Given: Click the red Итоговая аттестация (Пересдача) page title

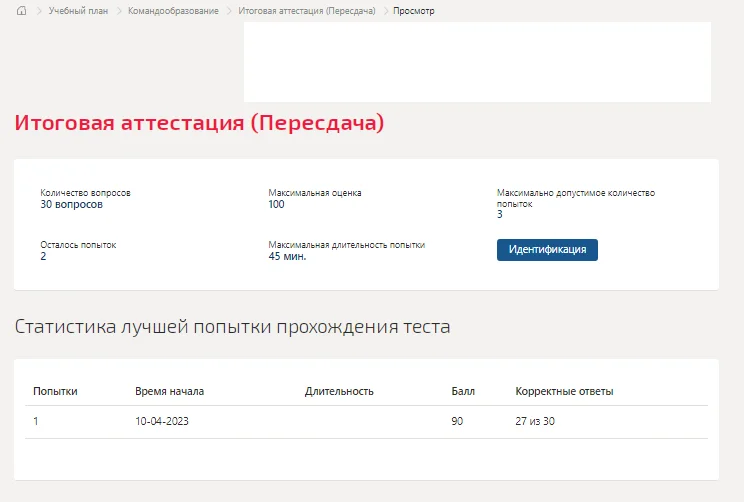Looking at the screenshot, I should pyautogui.click(x=199, y=123).
